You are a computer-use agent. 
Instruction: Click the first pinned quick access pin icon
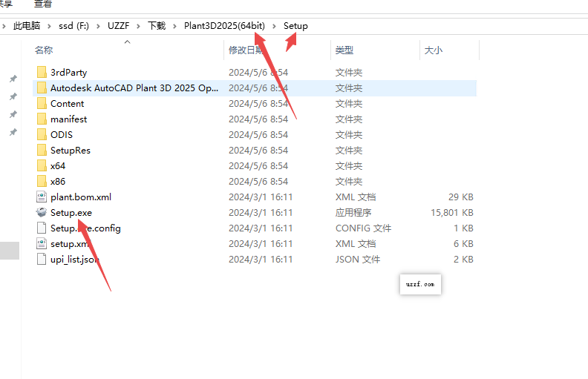tap(13, 79)
